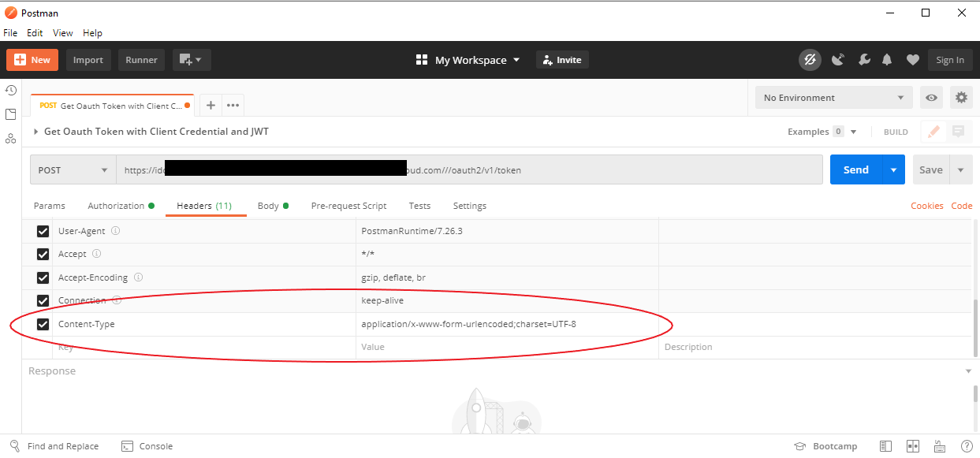Screen dimensions: 980x458
Task: Open the View menu
Action: [x=63, y=33]
